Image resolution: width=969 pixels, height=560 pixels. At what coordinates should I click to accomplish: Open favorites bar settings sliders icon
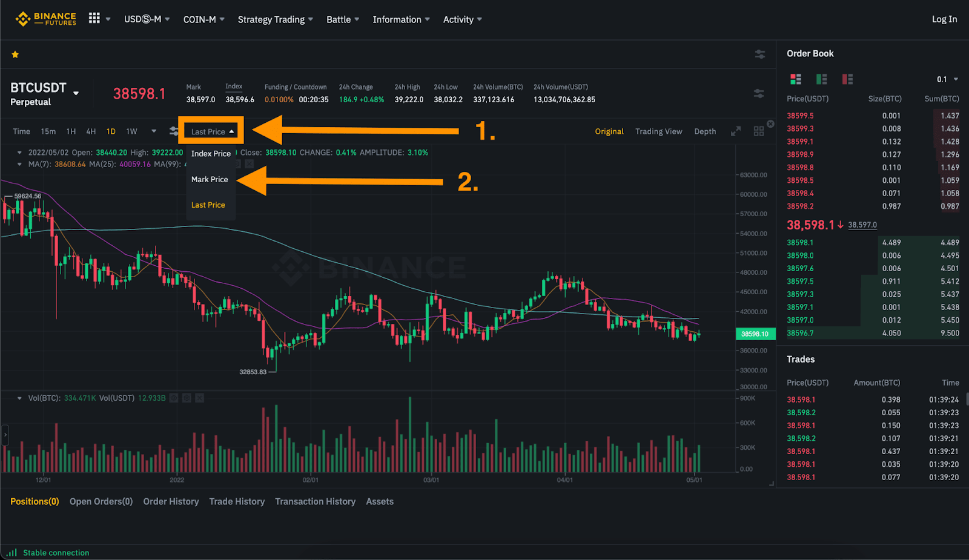[759, 54]
